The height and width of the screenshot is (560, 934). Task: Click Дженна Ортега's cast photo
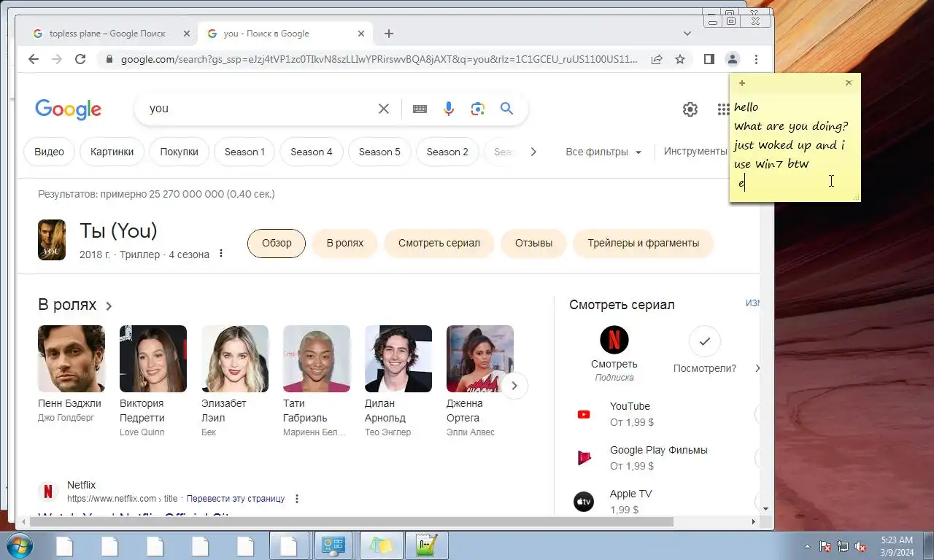480,359
